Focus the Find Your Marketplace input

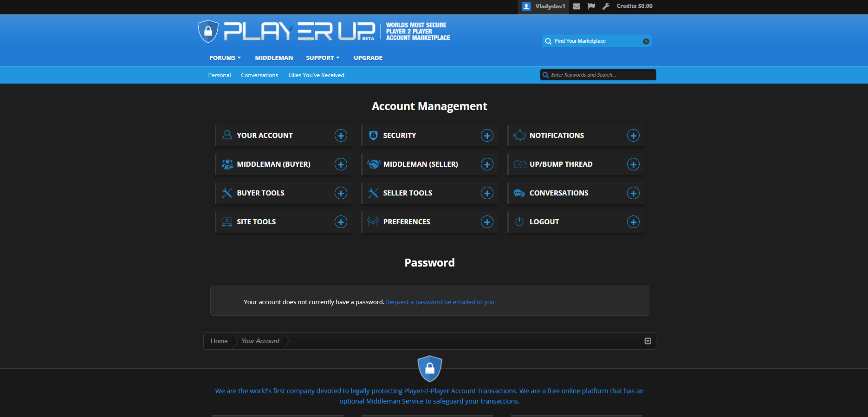pyautogui.click(x=596, y=41)
